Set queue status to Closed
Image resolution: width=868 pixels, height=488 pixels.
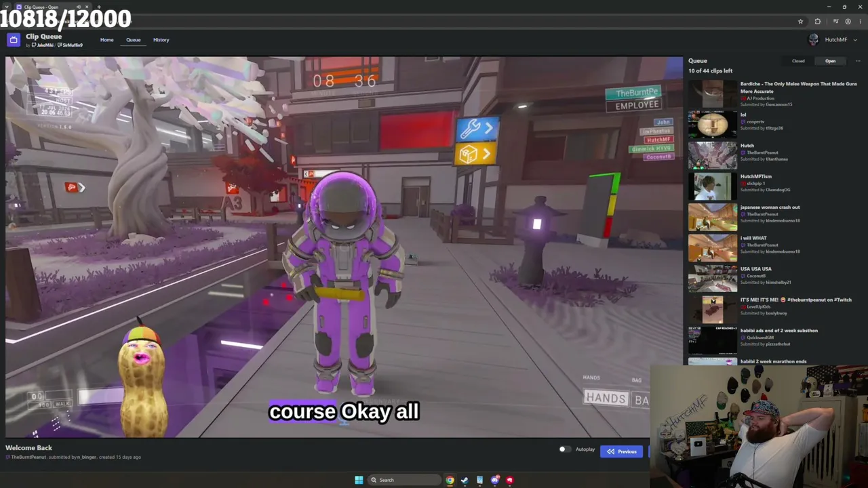click(798, 61)
